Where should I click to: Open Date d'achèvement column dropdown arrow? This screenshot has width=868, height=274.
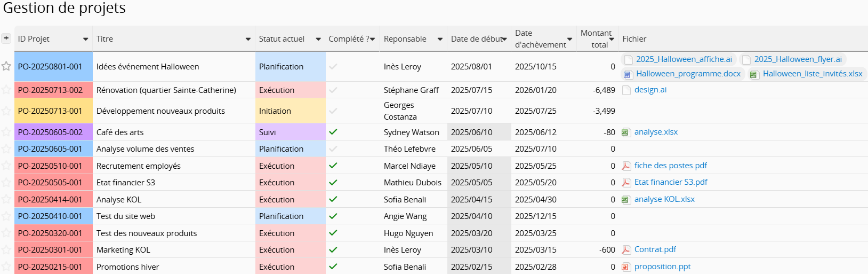pos(569,39)
